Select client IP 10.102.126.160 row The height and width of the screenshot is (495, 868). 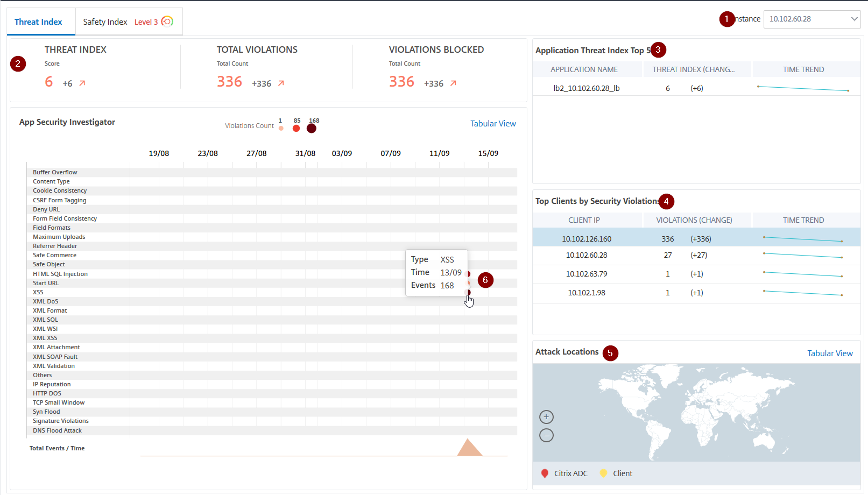pyautogui.click(x=587, y=239)
